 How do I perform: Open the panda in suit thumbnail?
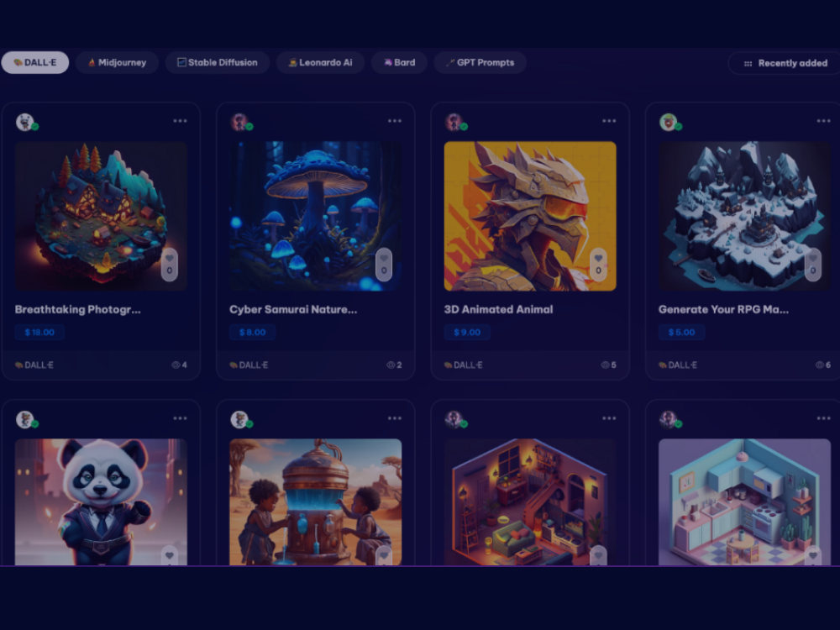(x=101, y=502)
